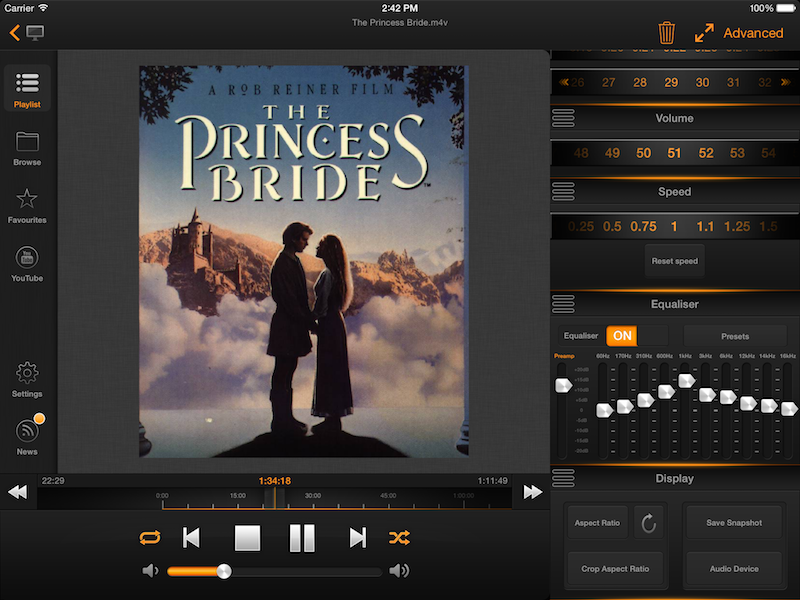
Task: Click the Wi-Fi icon in status bar
Action: point(43,8)
